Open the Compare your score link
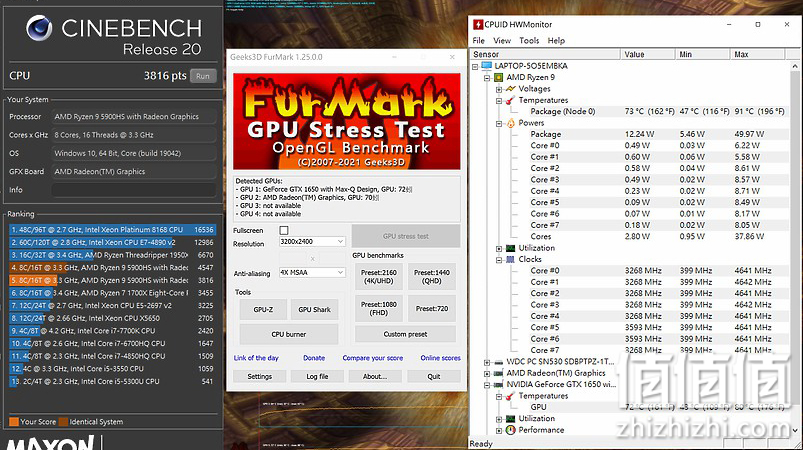Image resolution: width=803 pixels, height=450 pixels. pyautogui.click(x=373, y=358)
